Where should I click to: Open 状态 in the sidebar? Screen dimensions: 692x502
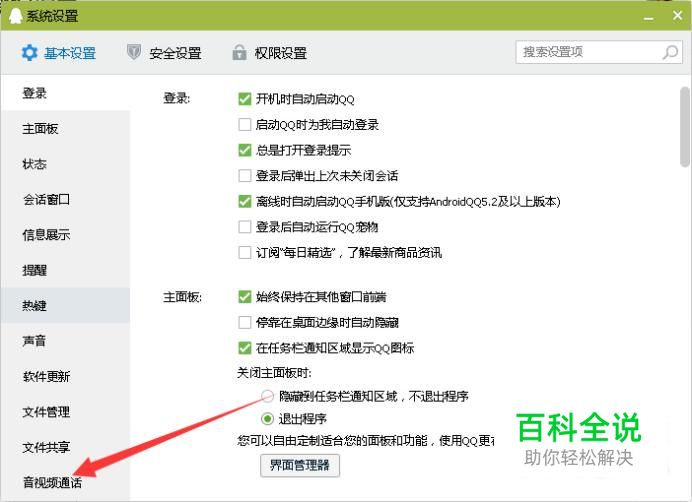pyautogui.click(x=65, y=164)
